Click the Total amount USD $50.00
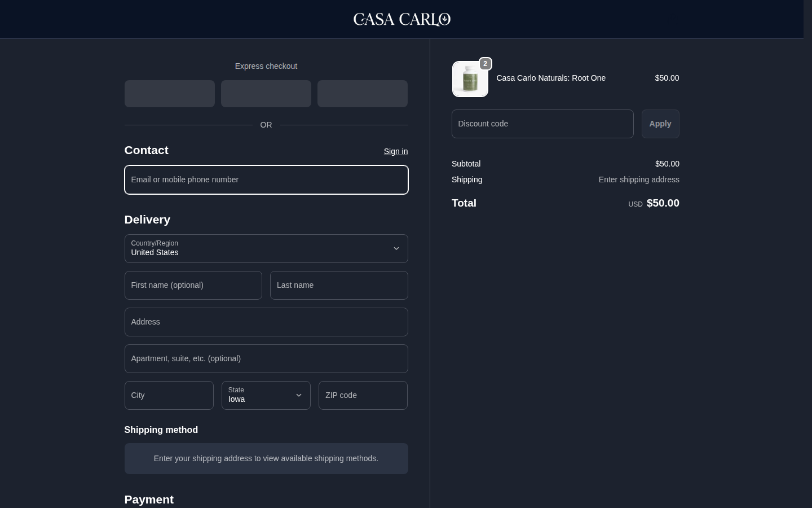The width and height of the screenshot is (812, 508). click(654, 203)
